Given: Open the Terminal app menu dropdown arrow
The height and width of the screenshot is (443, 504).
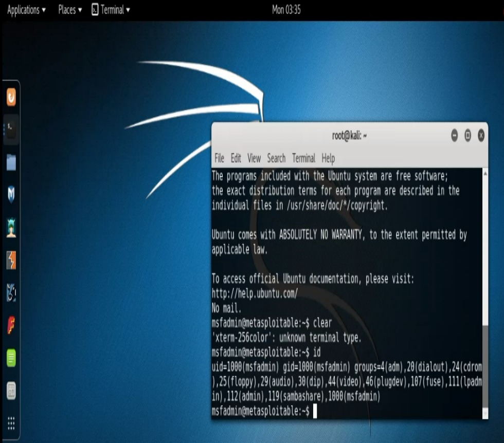Looking at the screenshot, I should (x=128, y=10).
